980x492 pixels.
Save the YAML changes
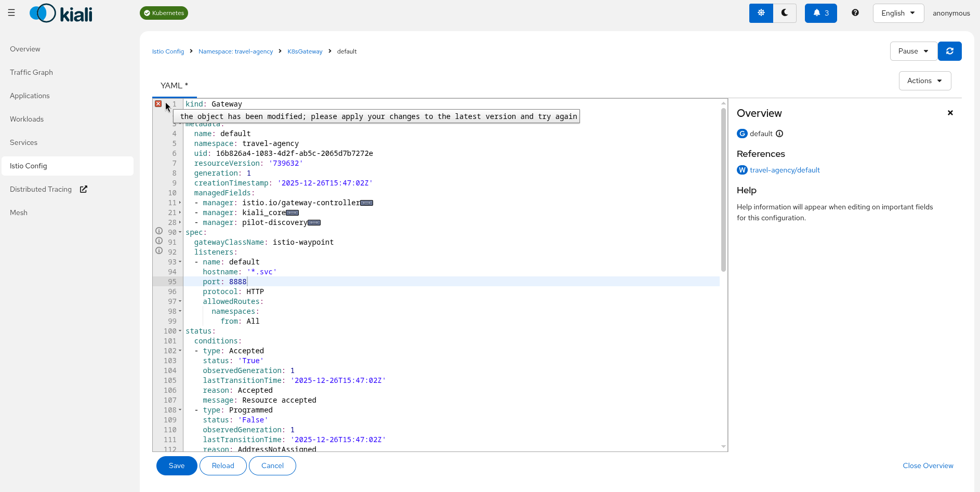point(177,466)
